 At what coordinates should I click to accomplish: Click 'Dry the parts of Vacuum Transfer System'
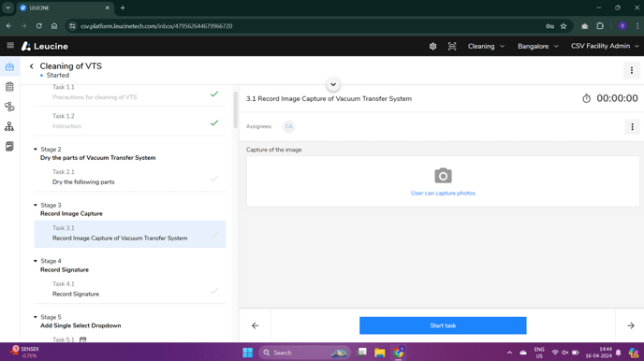click(97, 158)
